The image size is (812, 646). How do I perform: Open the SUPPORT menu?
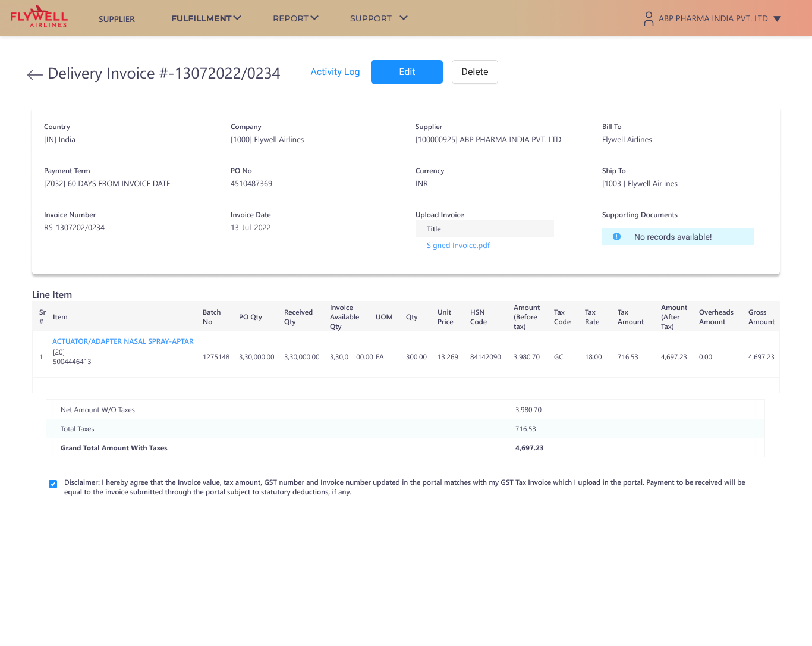tap(370, 18)
